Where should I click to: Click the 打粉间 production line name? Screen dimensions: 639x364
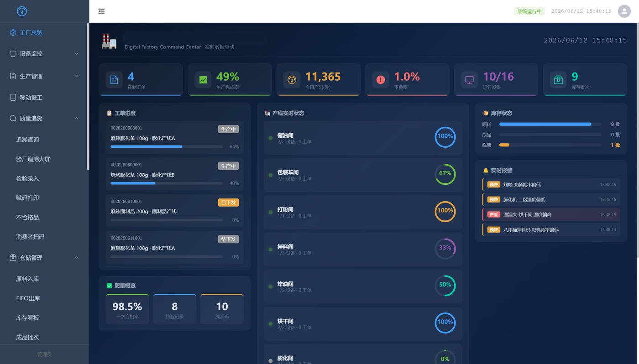[x=285, y=210]
